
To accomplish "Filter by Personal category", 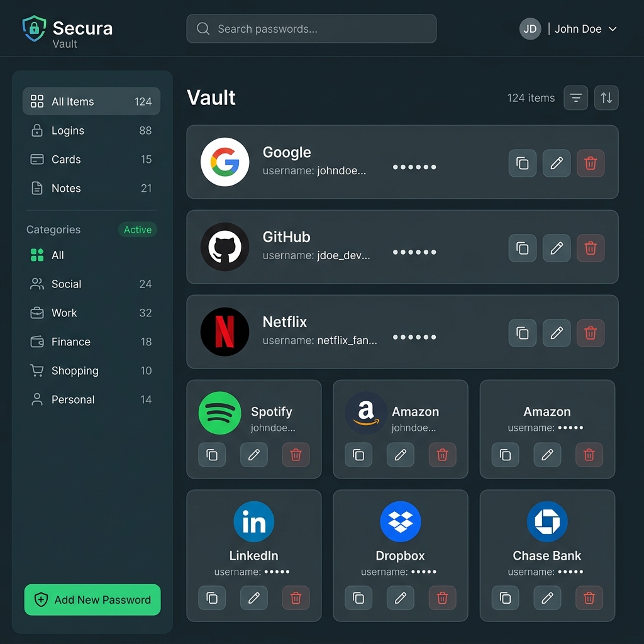I will point(91,399).
